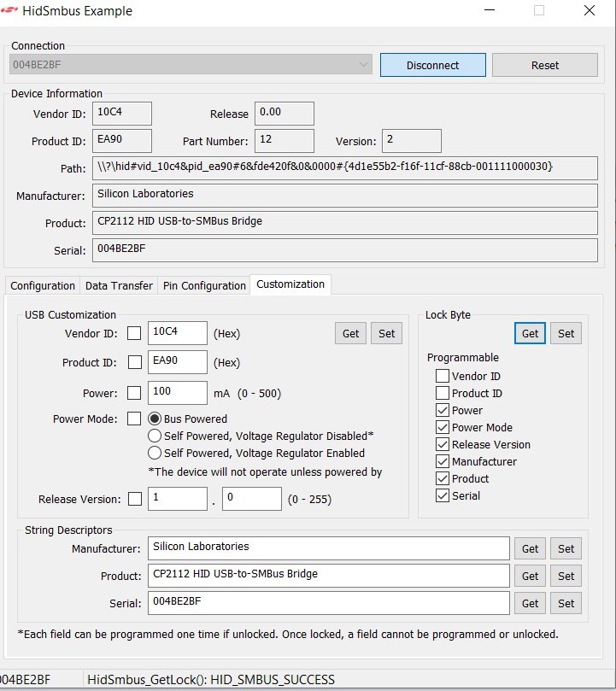The width and height of the screenshot is (616, 691).
Task: Select Bus Powered radio option
Action: [x=155, y=419]
